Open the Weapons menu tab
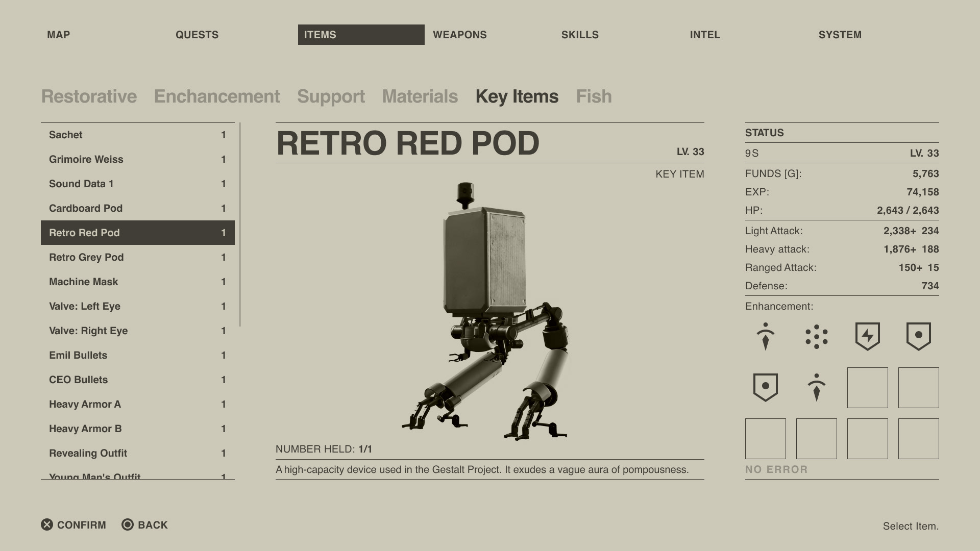The width and height of the screenshot is (980, 551). click(x=459, y=35)
